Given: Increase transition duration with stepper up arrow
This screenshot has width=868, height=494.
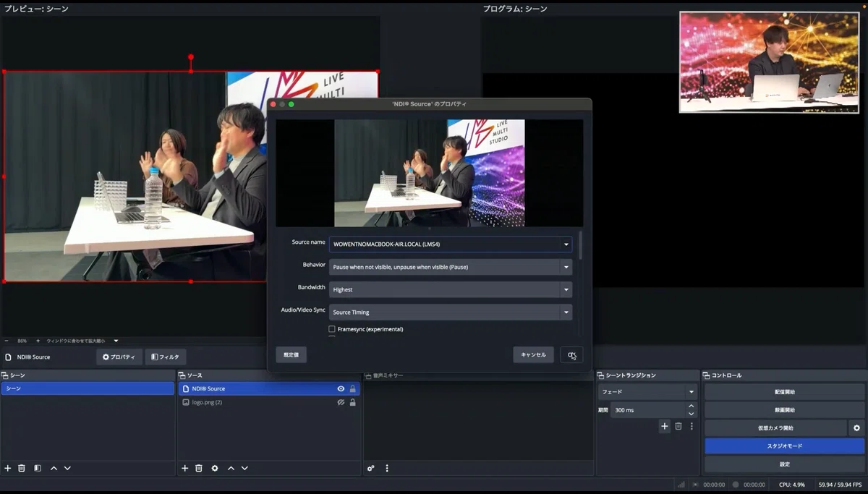Looking at the screenshot, I should coord(691,406).
